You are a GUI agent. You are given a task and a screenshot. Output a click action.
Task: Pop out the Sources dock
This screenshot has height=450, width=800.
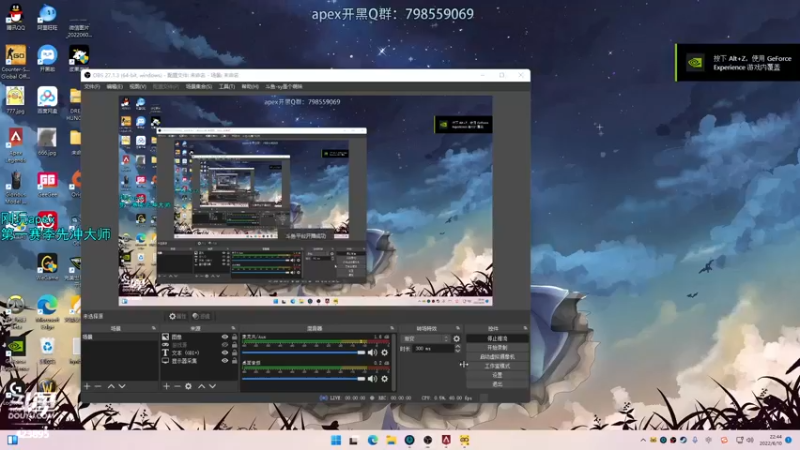tap(233, 328)
